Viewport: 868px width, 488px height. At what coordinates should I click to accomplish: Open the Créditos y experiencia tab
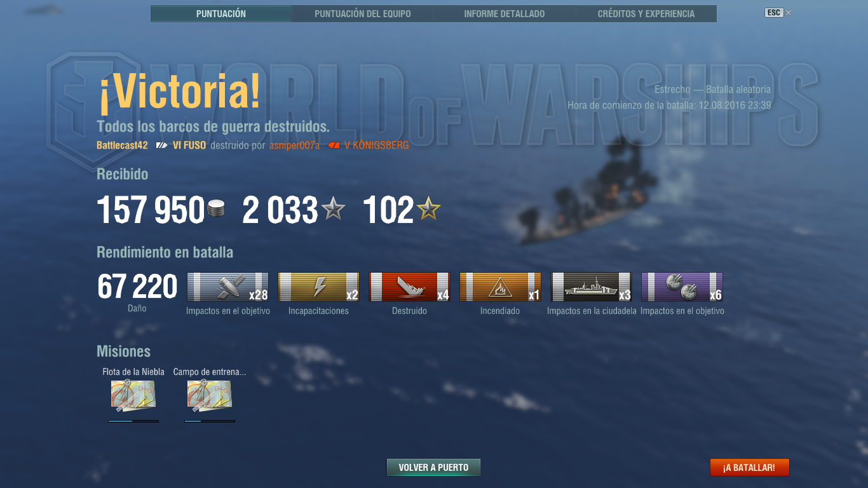click(x=646, y=13)
